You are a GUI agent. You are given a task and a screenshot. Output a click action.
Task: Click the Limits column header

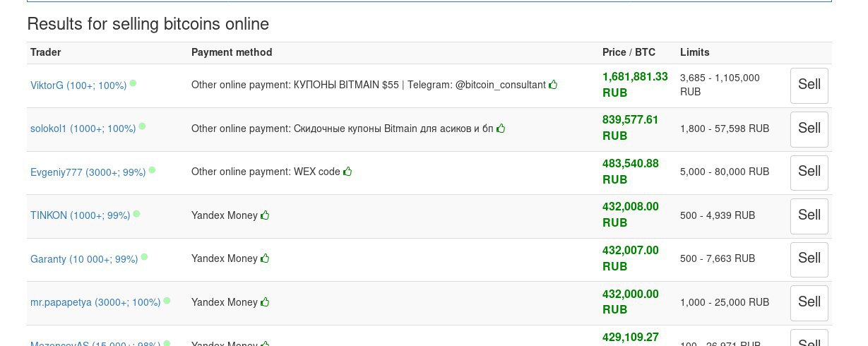click(695, 52)
